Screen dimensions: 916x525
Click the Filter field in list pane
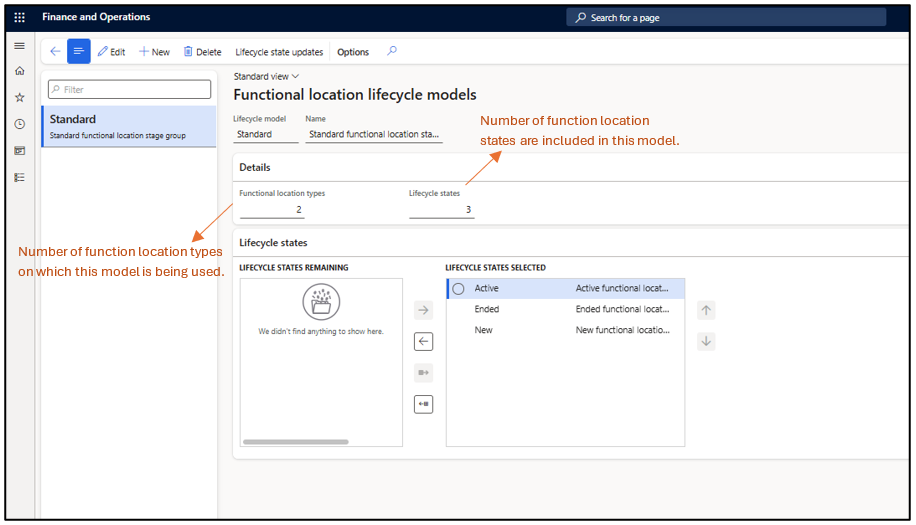pyautogui.click(x=129, y=89)
